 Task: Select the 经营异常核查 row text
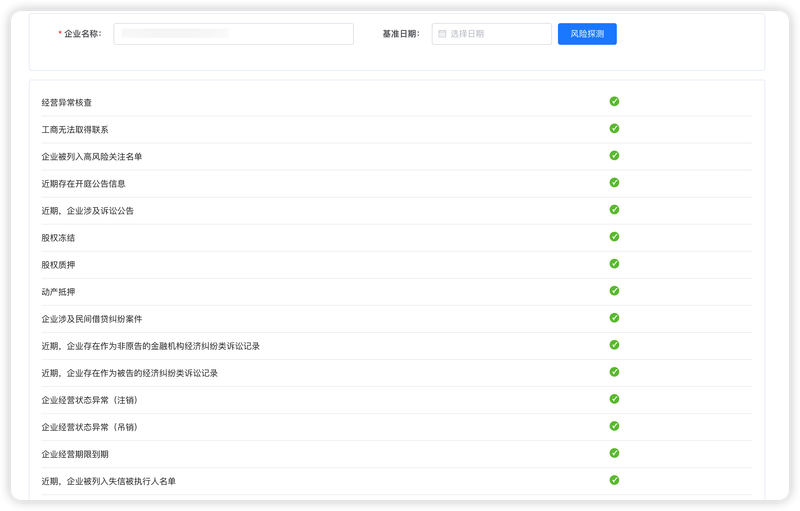click(66, 103)
